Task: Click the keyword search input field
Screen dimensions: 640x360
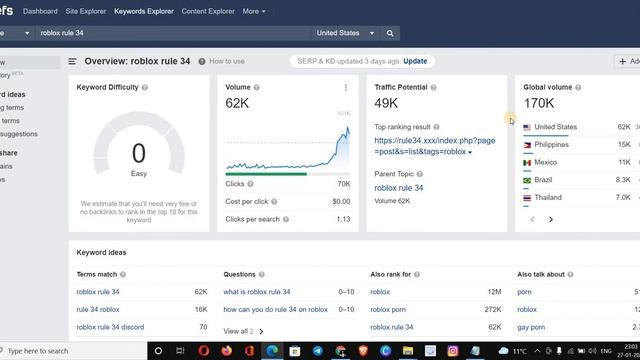Action: pyautogui.click(x=173, y=33)
